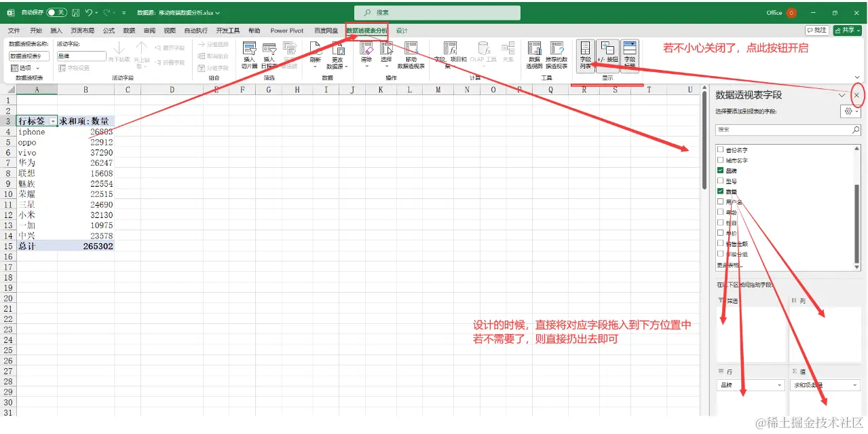Image resolution: width=868 pixels, height=434 pixels.
Task: Open the Row Labels filter dropdown
Action: click(x=53, y=121)
